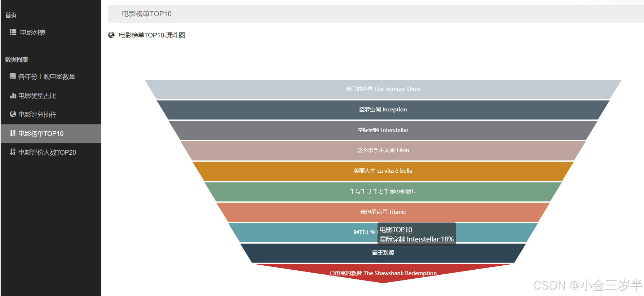Open 电影评价人数TOP20 page
Image resolution: width=644 pixels, height=296 pixels.
(51, 152)
